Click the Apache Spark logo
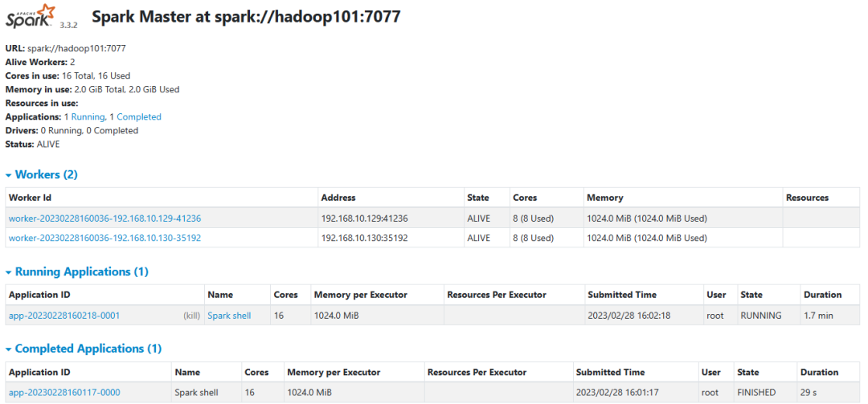Screen dimensions: 868x404 click(31, 16)
